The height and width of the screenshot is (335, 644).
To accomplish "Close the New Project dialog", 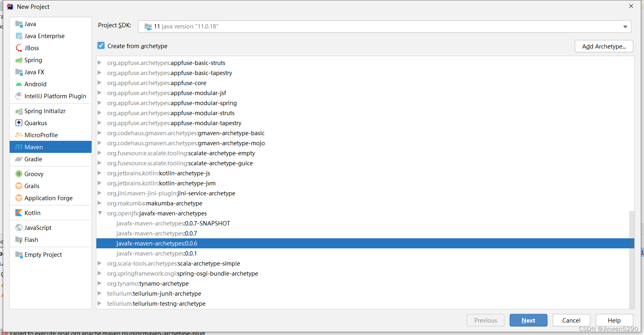I will [631, 6].
